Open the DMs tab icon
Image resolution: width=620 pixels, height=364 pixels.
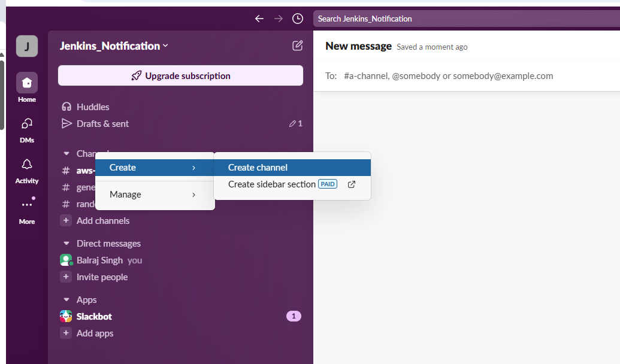[x=27, y=124]
